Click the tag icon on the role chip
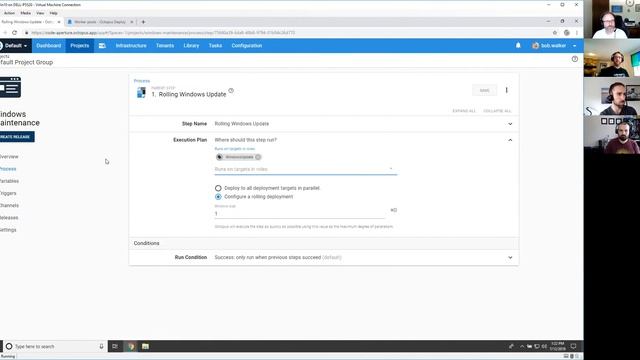 [220, 157]
